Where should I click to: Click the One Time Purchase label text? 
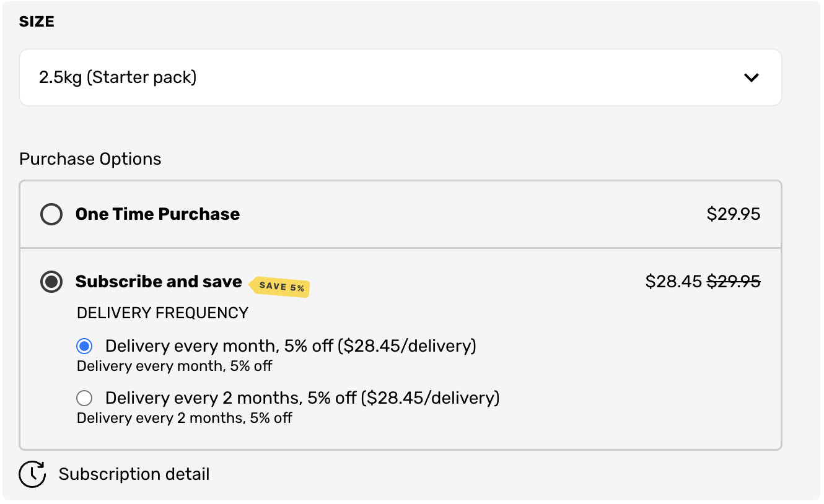157,214
